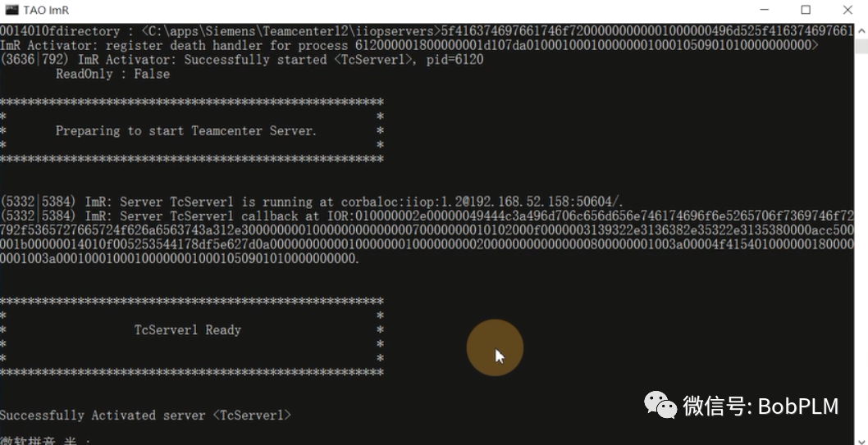This screenshot has height=445, width=868.
Task: Click 'Preparing to start Teamcenter Server.' text
Action: [186, 131]
